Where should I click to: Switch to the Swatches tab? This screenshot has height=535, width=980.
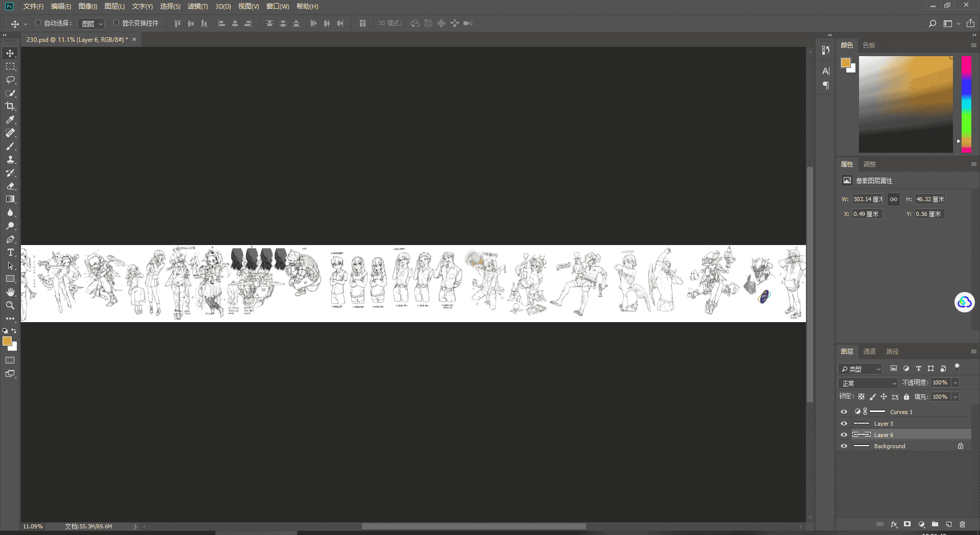coord(869,45)
